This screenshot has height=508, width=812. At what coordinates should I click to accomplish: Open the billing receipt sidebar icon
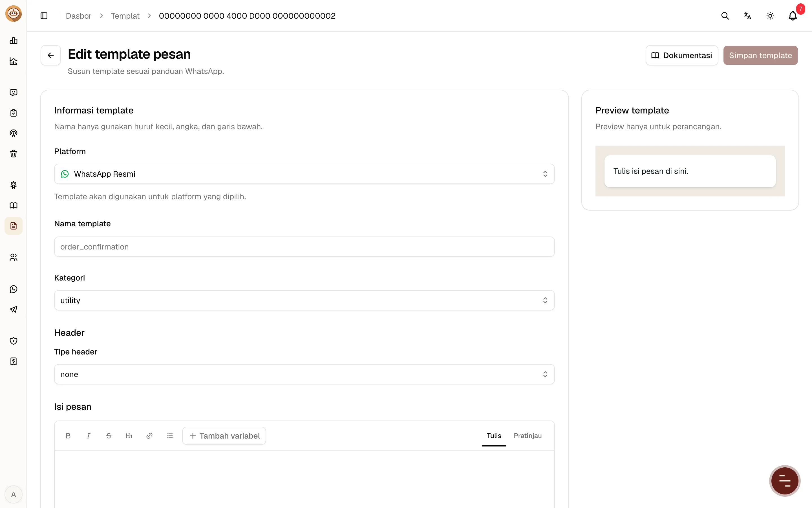click(x=14, y=361)
